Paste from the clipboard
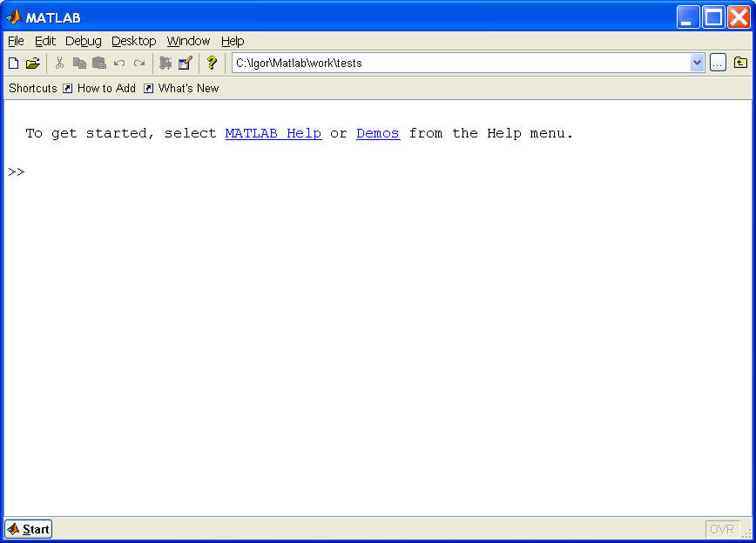This screenshot has height=543, width=756. [x=98, y=62]
